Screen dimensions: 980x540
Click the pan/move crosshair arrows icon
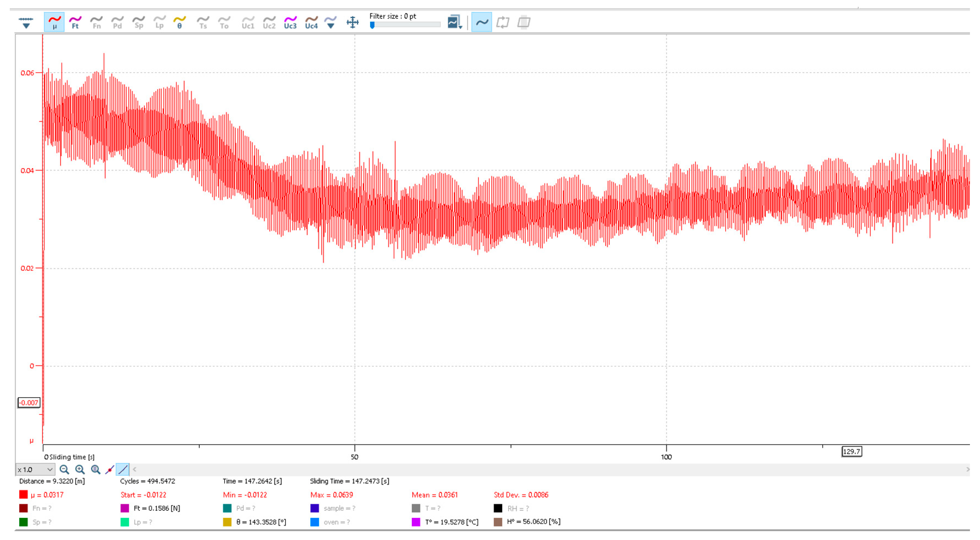tap(353, 22)
